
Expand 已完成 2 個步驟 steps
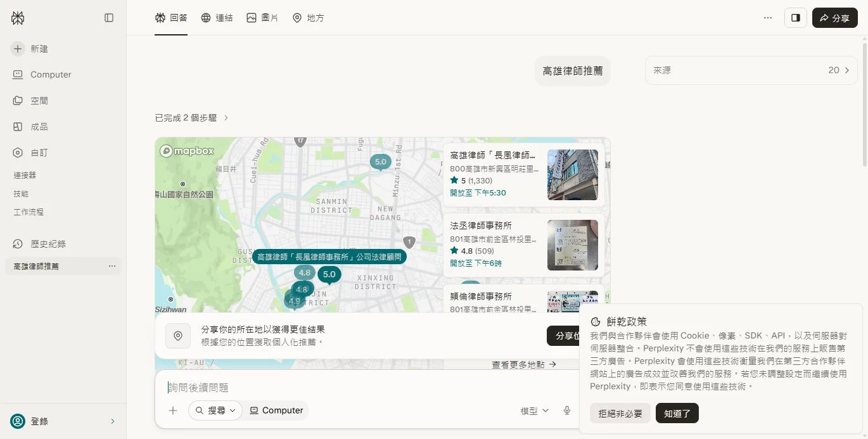[192, 118]
